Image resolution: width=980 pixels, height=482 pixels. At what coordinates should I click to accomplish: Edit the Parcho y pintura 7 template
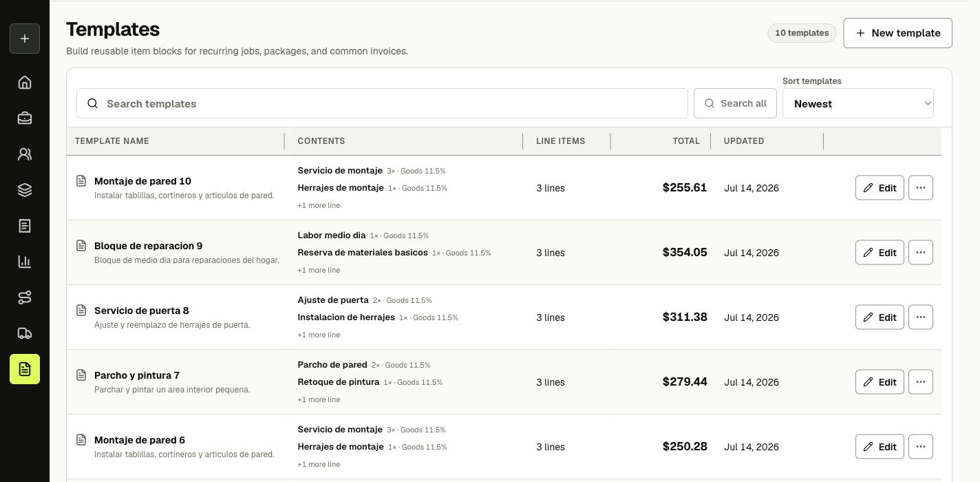[880, 381]
